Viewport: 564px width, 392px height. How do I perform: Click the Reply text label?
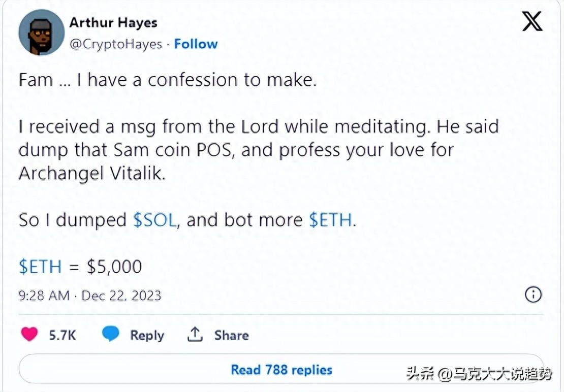click(147, 335)
